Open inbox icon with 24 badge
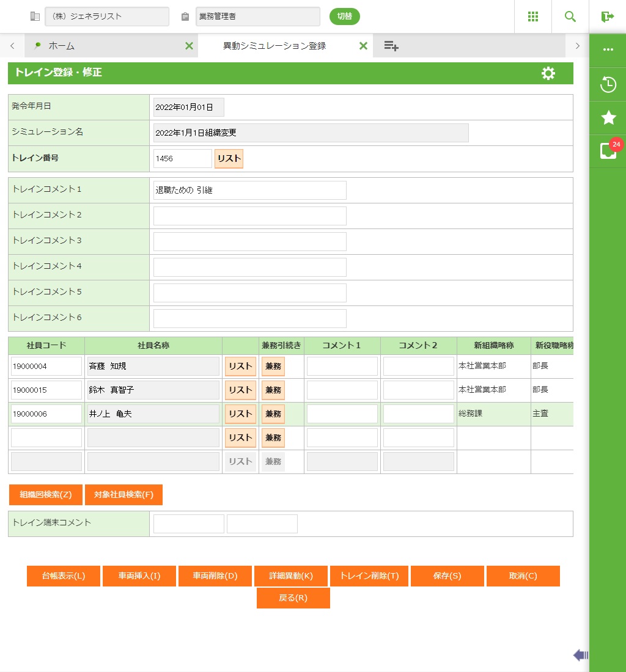Image resolution: width=626 pixels, height=672 pixels. (x=608, y=151)
